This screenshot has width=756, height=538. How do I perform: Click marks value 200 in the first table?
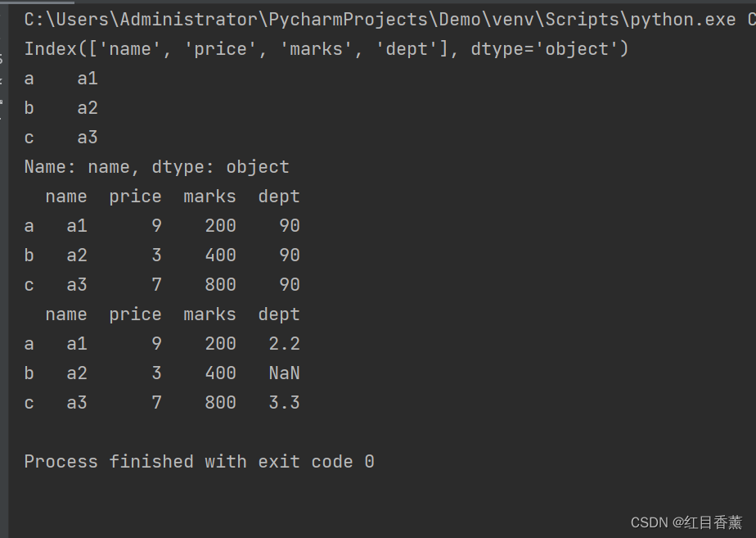[220, 226]
